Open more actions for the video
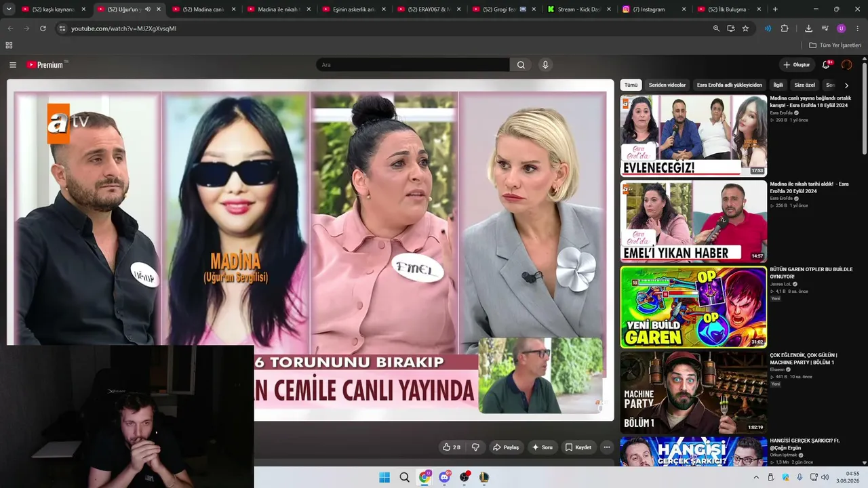868x488 pixels. click(607, 447)
